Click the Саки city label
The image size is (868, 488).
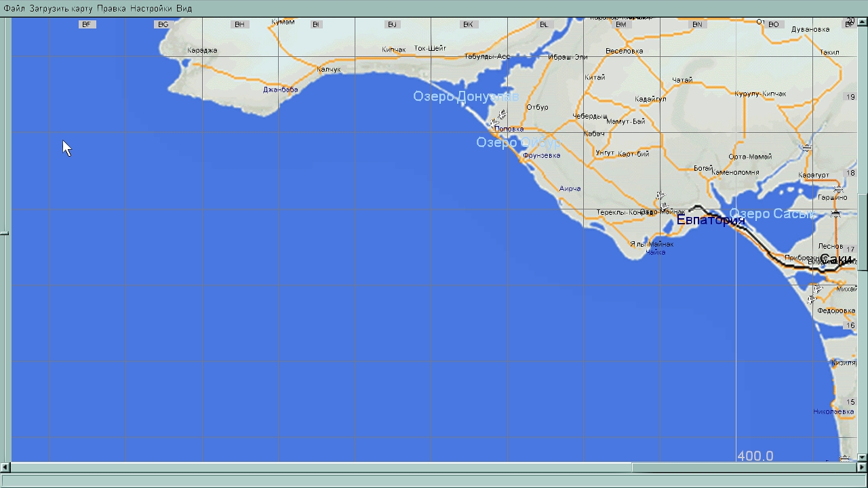835,260
